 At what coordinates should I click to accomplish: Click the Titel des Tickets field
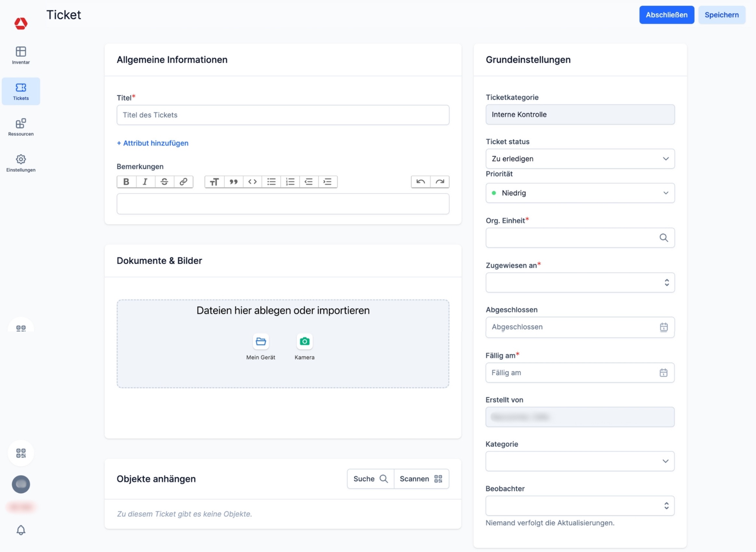[283, 115]
